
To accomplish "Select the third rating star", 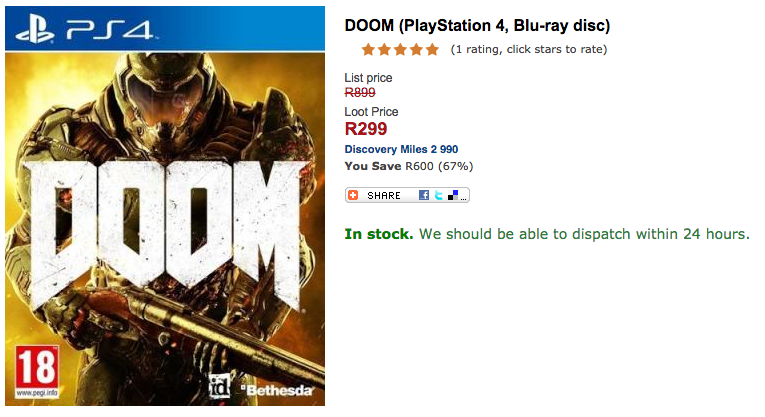I will 401,49.
